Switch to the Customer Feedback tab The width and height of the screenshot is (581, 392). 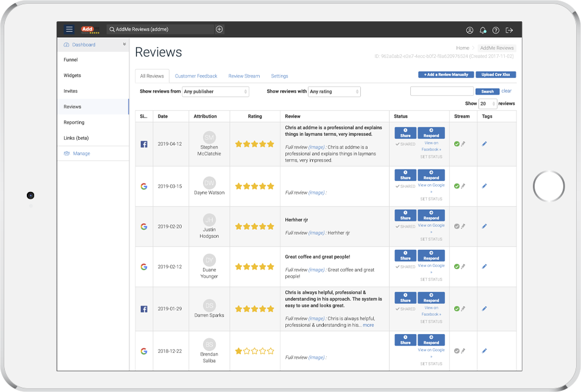click(196, 76)
